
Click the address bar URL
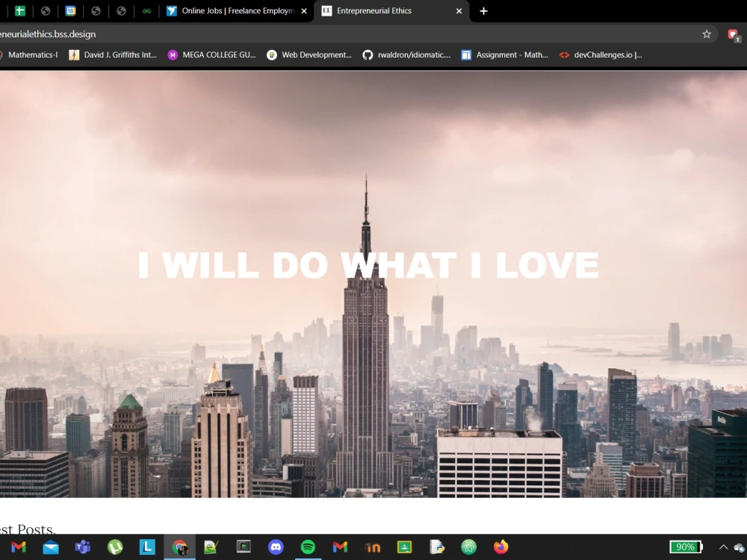48,34
